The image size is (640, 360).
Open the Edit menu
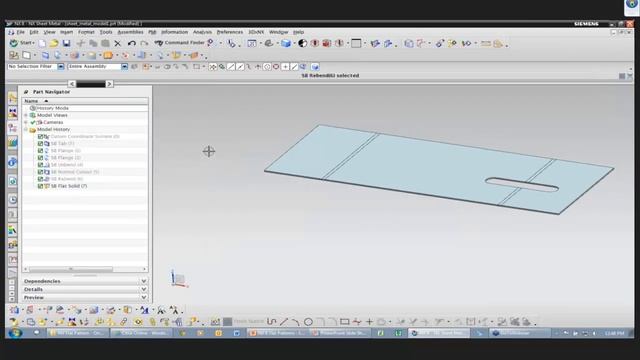tap(34, 32)
